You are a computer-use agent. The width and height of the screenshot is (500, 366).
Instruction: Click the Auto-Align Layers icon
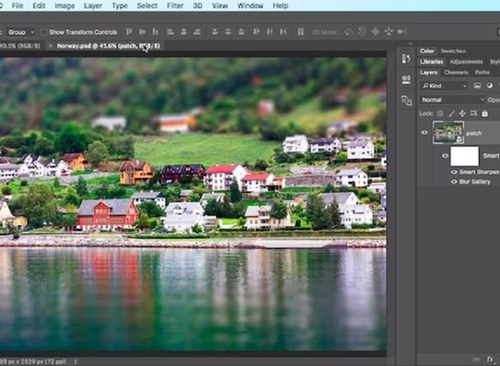click(x=301, y=32)
